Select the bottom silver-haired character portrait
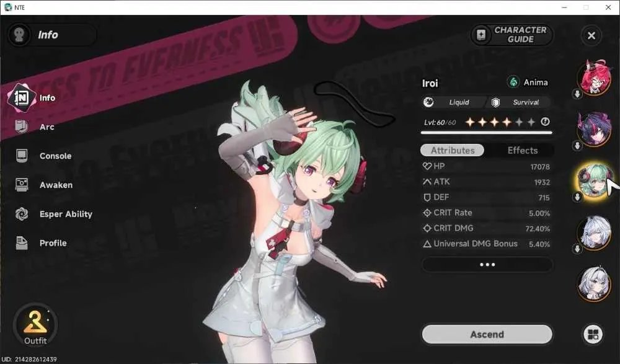Screen dimensions: 620x364 pyautogui.click(x=594, y=283)
